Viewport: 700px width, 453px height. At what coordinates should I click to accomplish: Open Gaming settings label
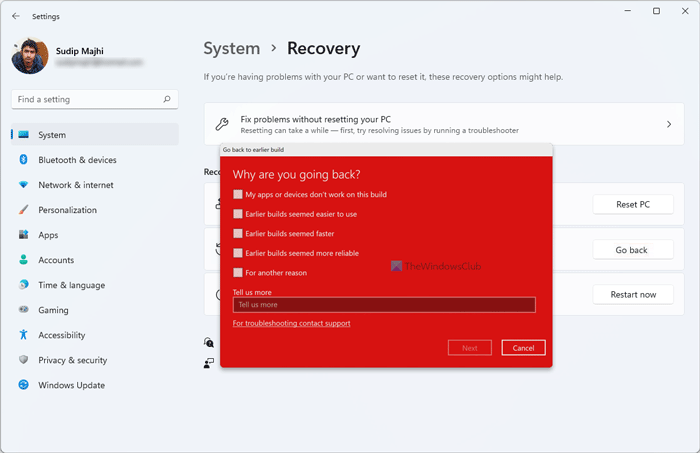point(54,310)
